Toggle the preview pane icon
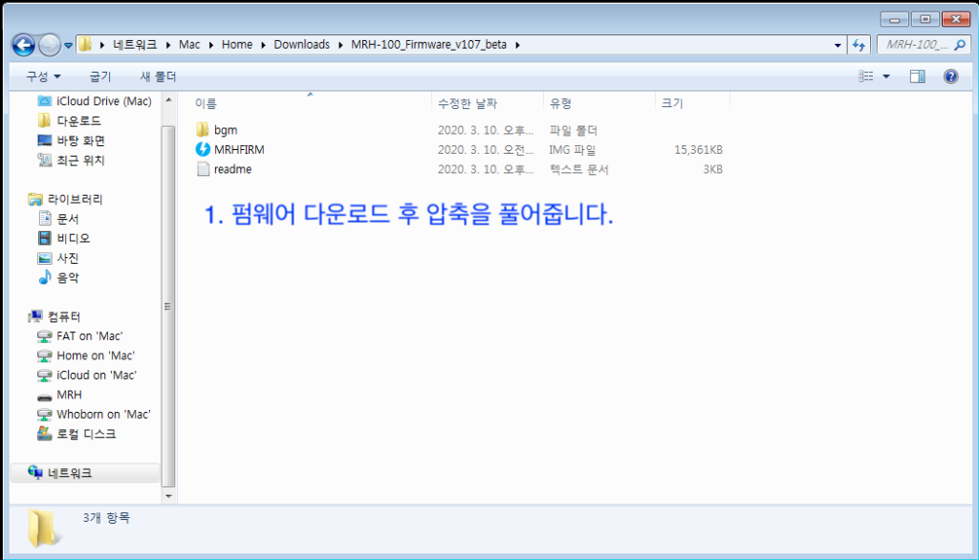Screen dimensions: 979x560 917,76
